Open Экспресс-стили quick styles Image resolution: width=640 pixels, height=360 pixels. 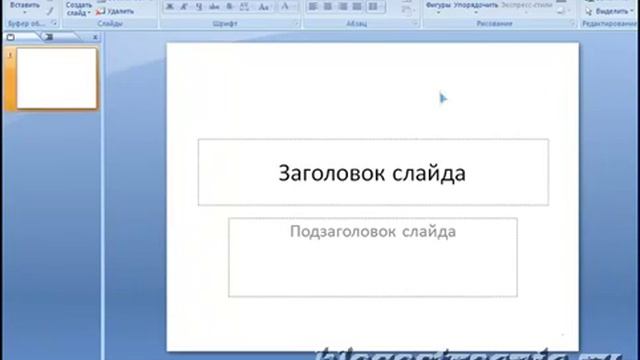[x=527, y=7]
